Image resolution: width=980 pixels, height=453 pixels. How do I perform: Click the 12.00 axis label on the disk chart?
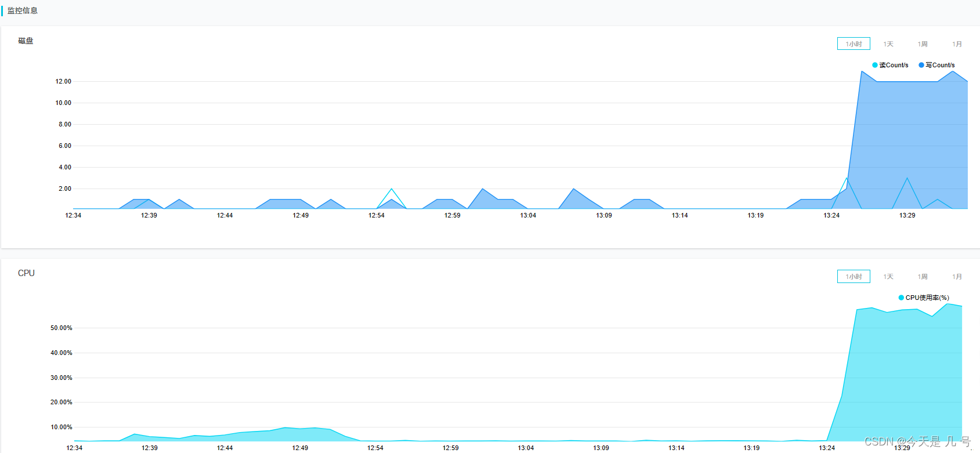tap(63, 81)
